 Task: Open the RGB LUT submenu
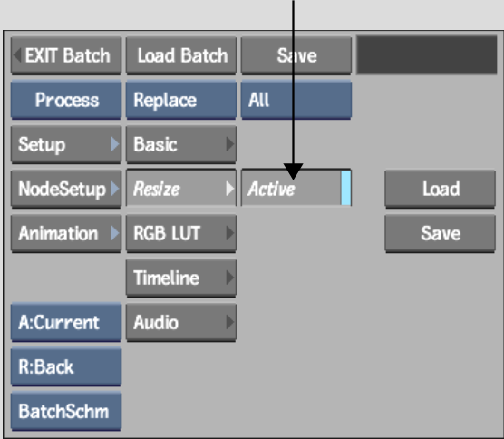tap(181, 233)
